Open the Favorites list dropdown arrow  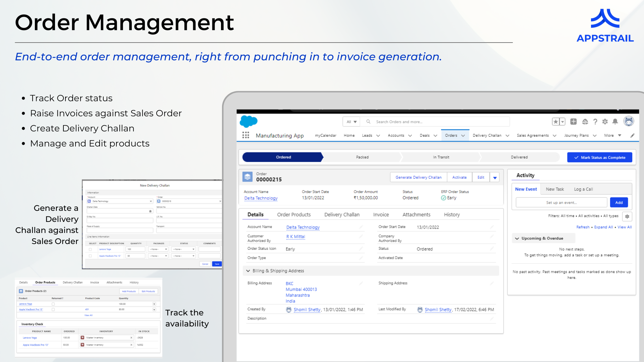pos(563,122)
